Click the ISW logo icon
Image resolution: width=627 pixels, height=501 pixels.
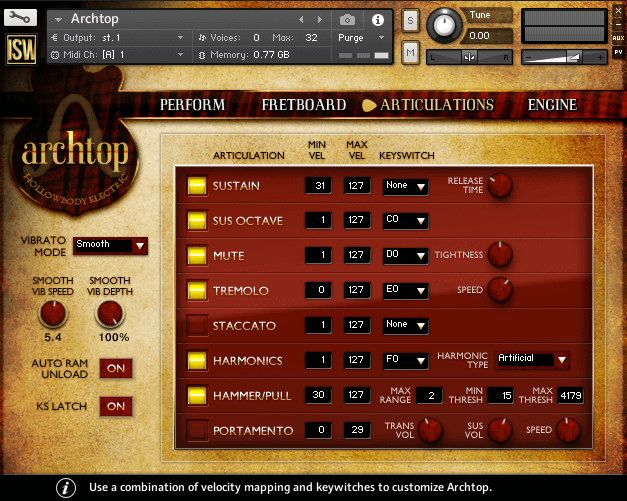pyautogui.click(x=21, y=49)
